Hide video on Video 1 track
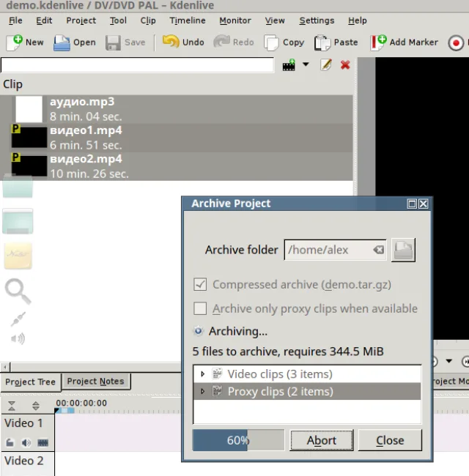469x476 pixels. [43, 442]
